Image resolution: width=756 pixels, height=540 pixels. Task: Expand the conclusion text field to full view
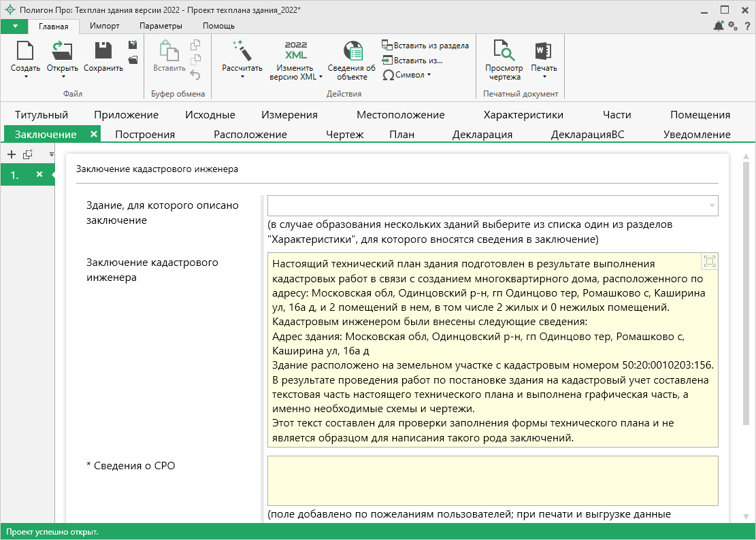point(709,262)
